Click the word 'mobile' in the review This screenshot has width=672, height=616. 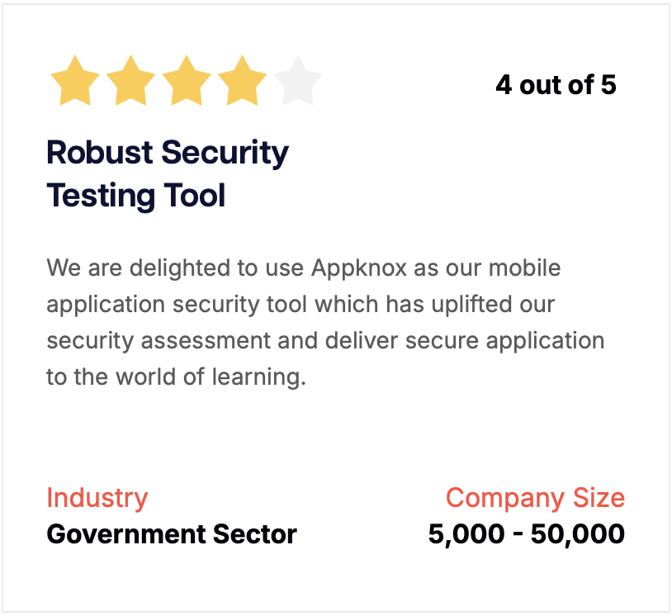524,268
